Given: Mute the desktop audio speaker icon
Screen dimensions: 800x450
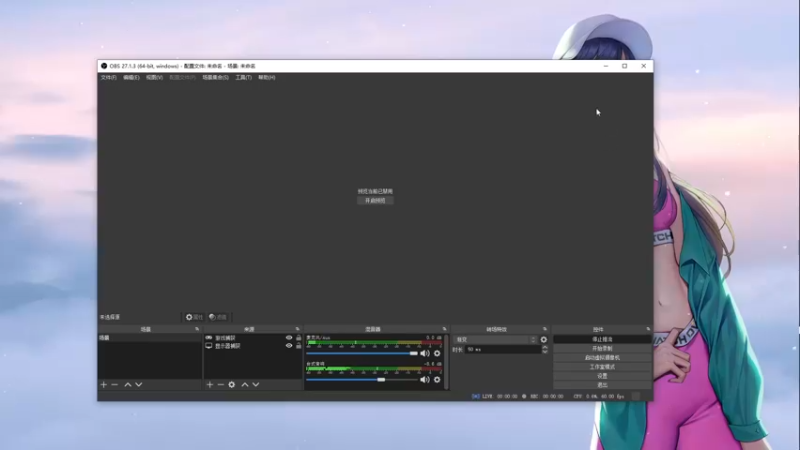Looking at the screenshot, I should coord(425,380).
